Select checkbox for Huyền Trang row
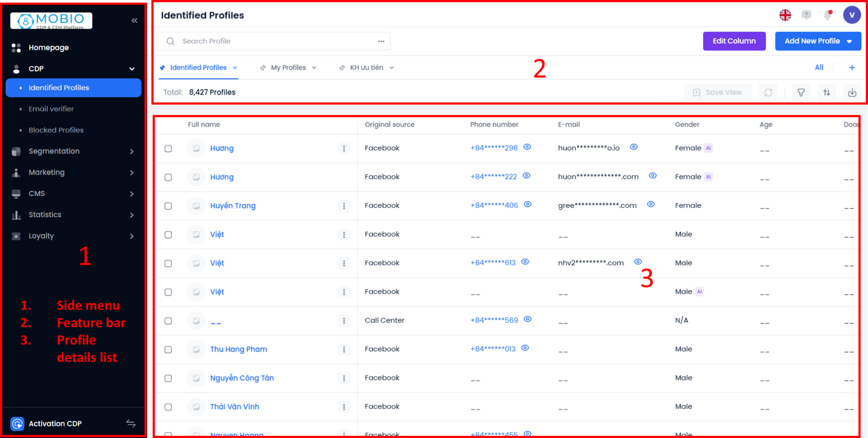 pos(168,206)
